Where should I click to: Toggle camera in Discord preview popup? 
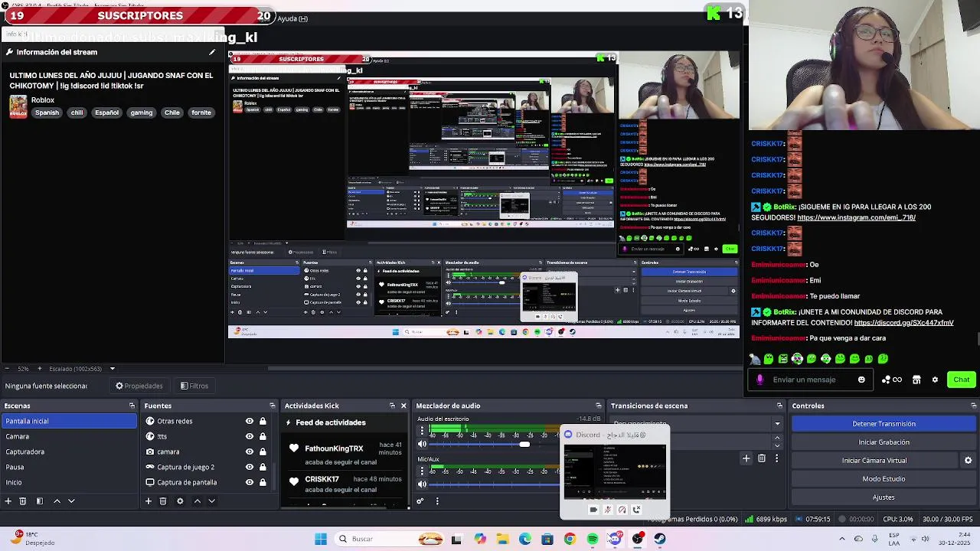tap(593, 510)
